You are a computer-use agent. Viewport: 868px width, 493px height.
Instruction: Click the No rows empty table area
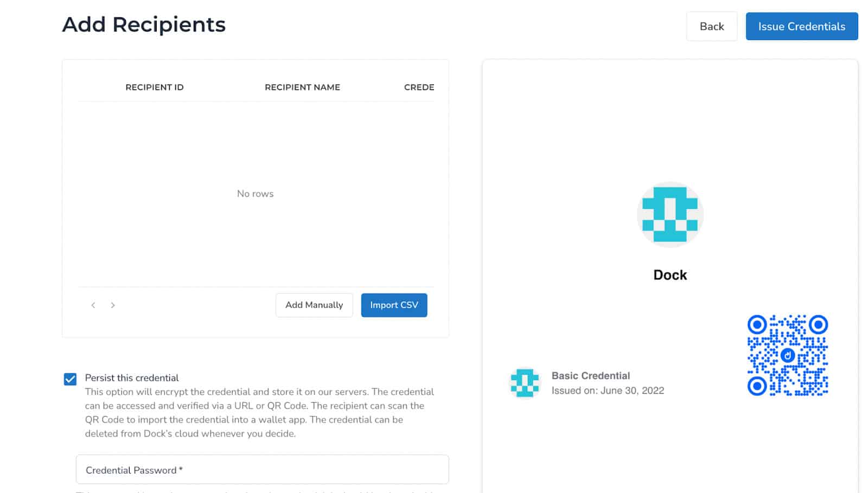point(255,194)
